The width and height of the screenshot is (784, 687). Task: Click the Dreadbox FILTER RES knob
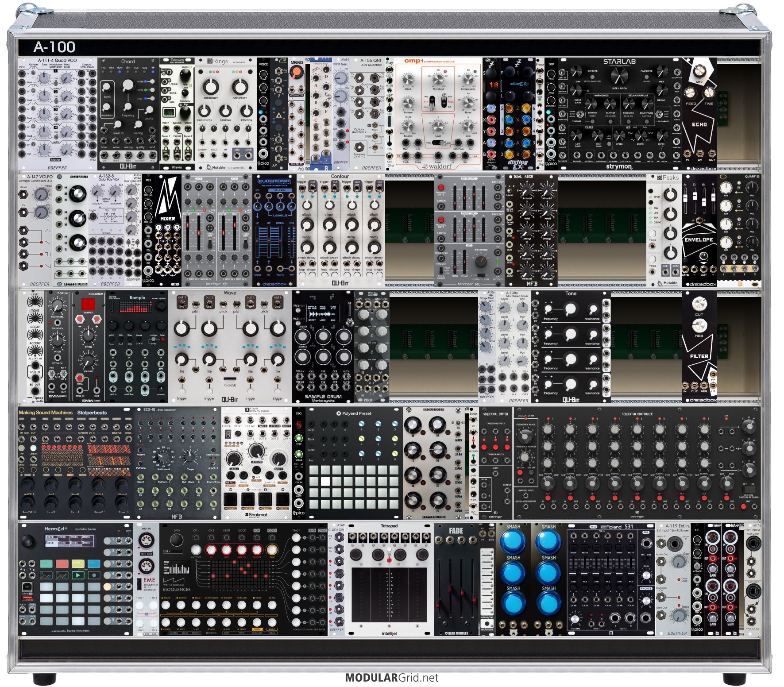(x=699, y=325)
